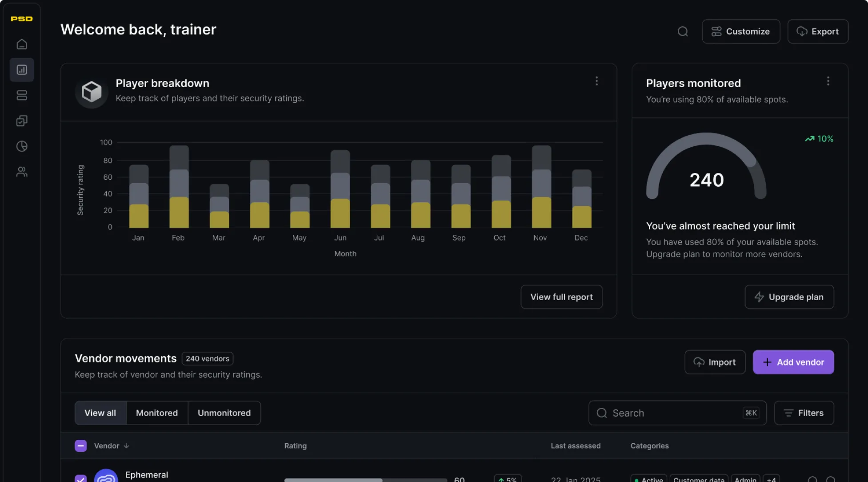
Task: Open the users sidebar icon
Action: tap(21, 172)
